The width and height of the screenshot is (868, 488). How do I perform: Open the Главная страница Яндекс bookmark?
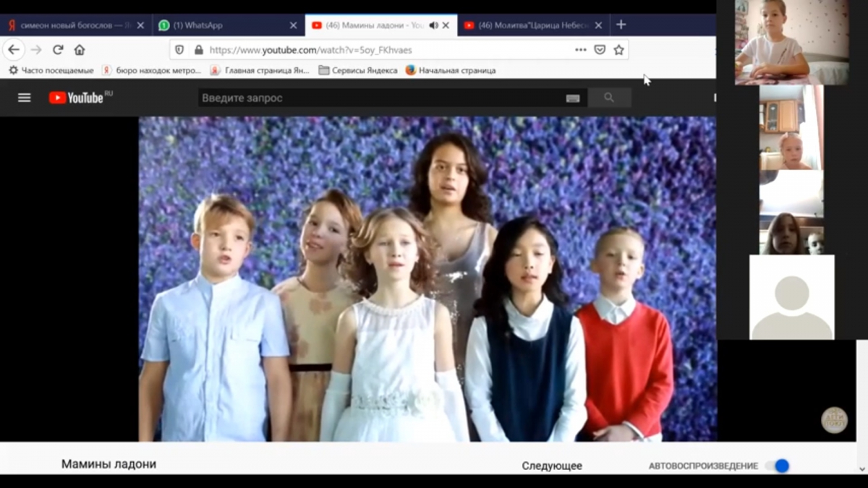(260, 70)
